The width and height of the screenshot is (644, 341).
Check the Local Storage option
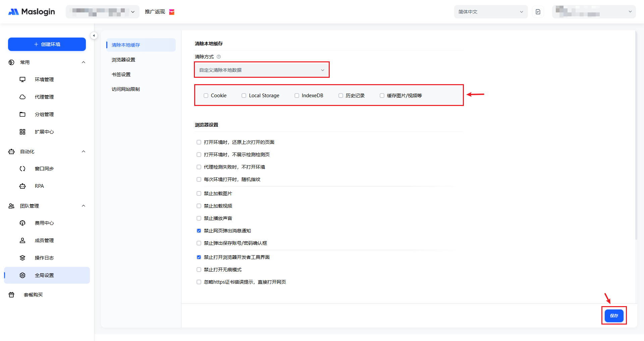(x=244, y=96)
